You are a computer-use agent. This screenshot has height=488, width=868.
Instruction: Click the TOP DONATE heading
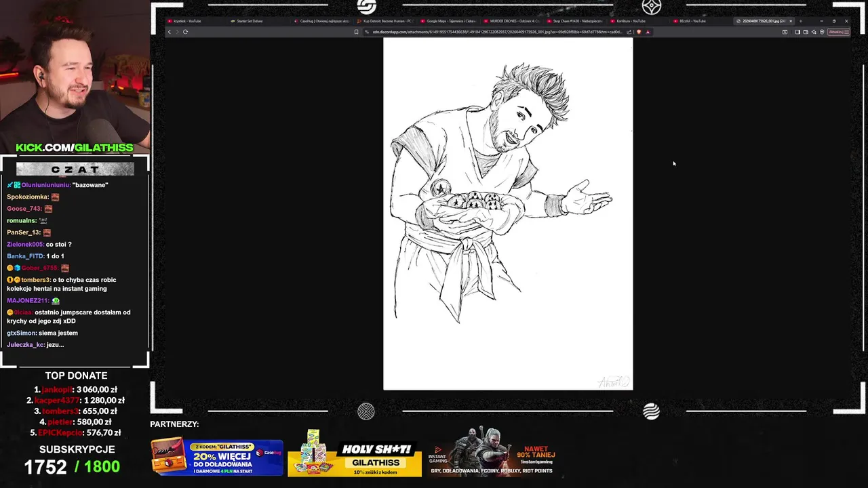click(x=76, y=375)
